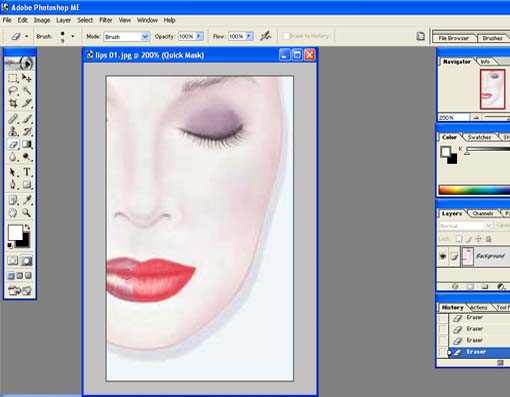The width and height of the screenshot is (510, 397).
Task: Toggle lock image pixels in Layers
Action: click(x=469, y=239)
